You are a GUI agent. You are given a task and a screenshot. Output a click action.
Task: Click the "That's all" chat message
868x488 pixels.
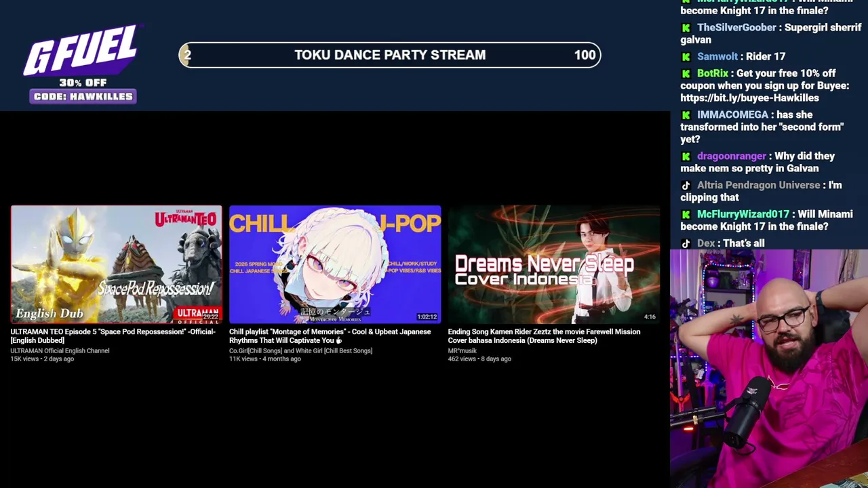tap(744, 244)
